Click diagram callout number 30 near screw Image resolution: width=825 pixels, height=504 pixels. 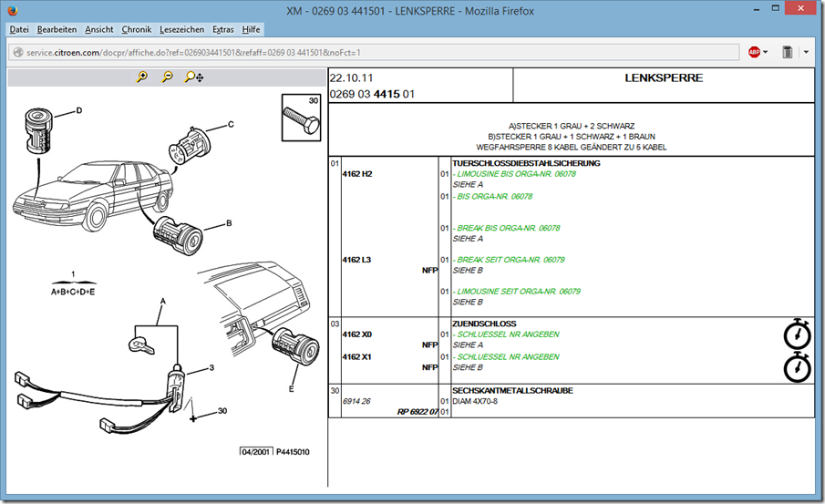click(222, 411)
